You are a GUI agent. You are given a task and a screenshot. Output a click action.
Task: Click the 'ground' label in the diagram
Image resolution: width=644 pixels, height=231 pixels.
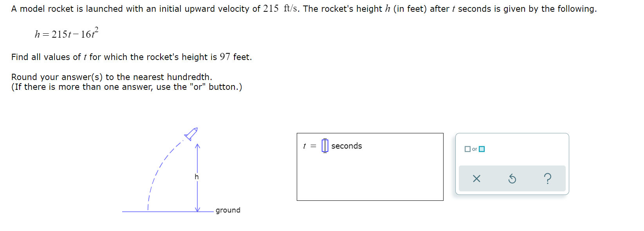point(228,210)
